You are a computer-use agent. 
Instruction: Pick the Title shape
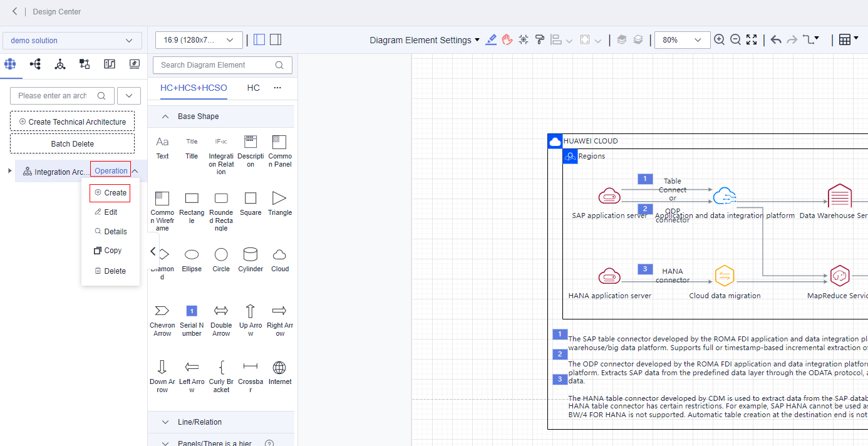pyautogui.click(x=192, y=148)
